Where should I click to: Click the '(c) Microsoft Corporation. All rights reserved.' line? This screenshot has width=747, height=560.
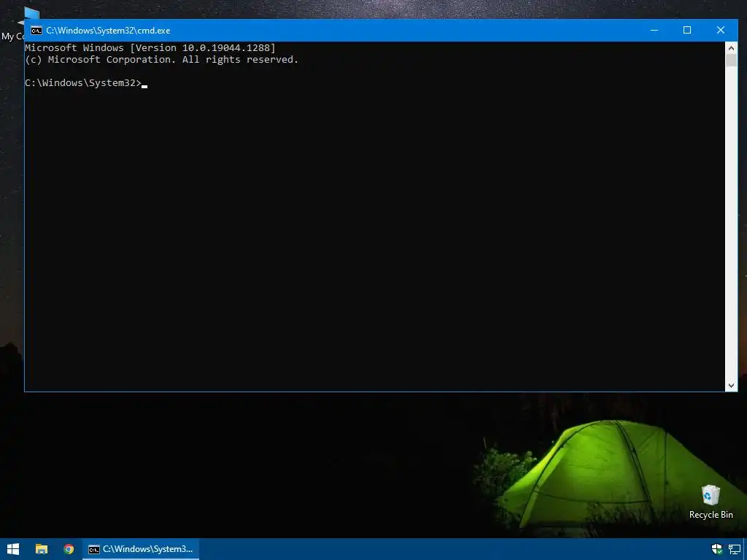click(x=161, y=60)
